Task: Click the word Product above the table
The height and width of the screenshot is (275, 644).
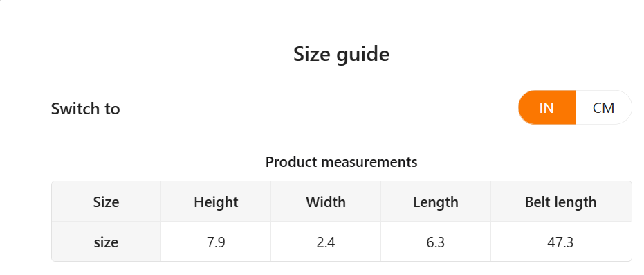Action: [x=291, y=162]
